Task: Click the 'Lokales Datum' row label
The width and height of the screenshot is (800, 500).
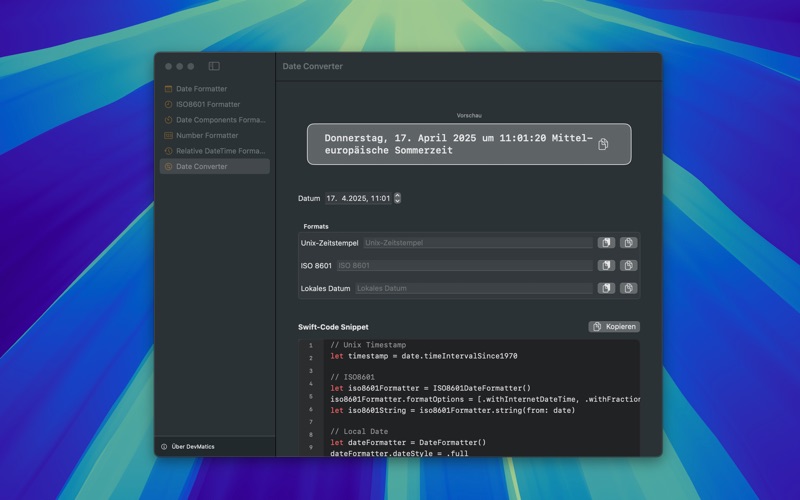Action: 325,288
